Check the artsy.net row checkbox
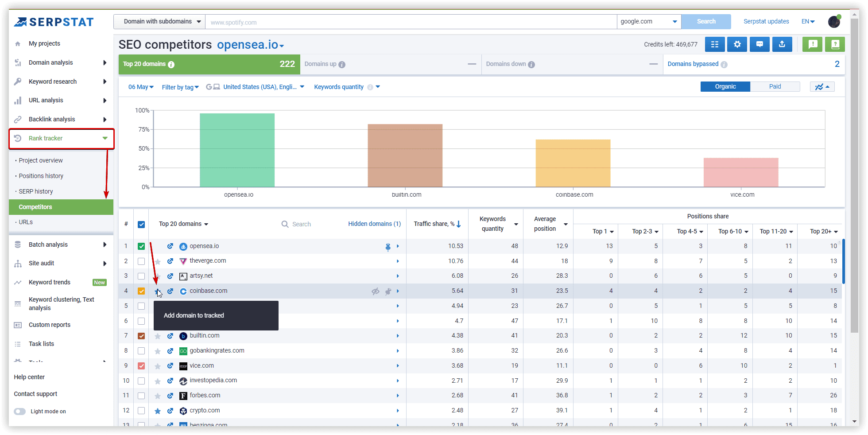Screen dimensions: 868x435 click(x=141, y=276)
